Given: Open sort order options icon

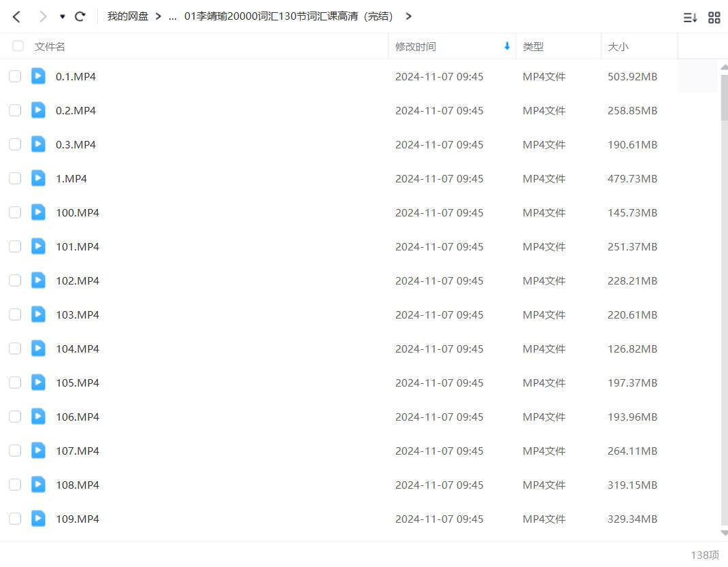Looking at the screenshot, I should (690, 18).
